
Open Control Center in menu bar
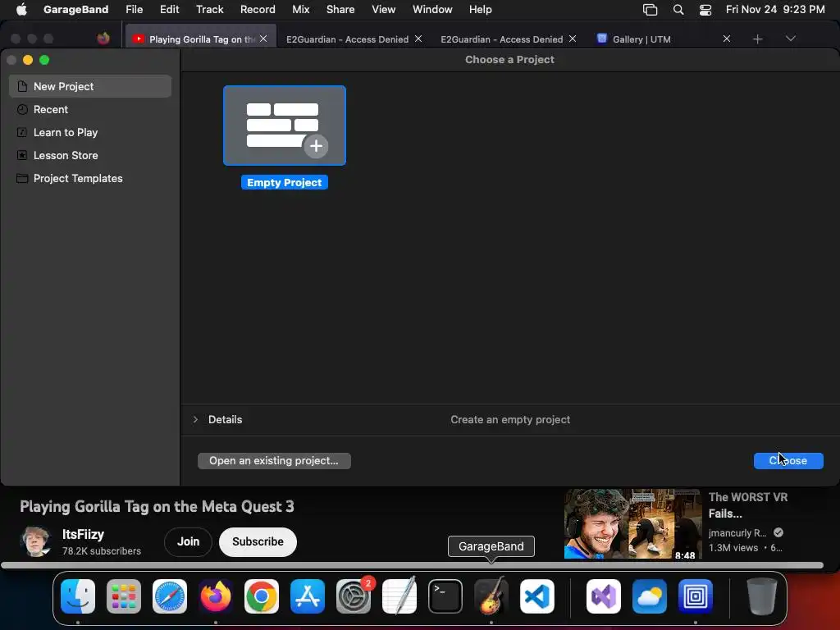pyautogui.click(x=705, y=10)
